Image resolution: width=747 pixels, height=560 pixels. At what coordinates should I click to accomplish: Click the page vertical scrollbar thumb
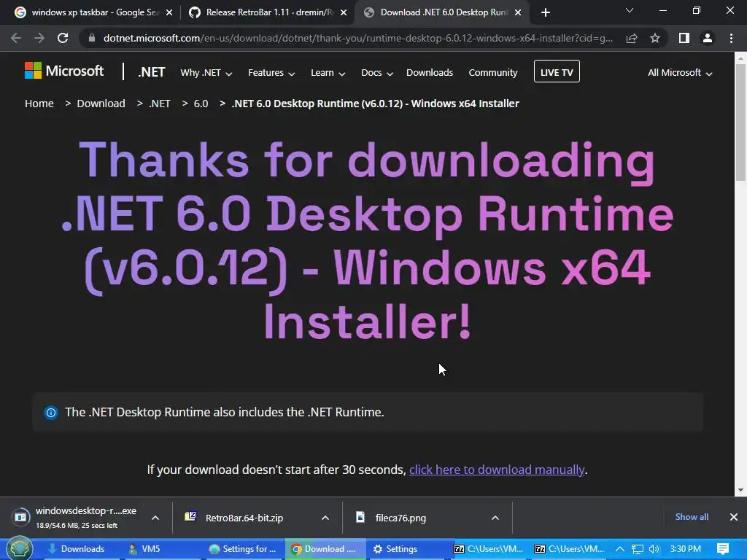pos(740,122)
